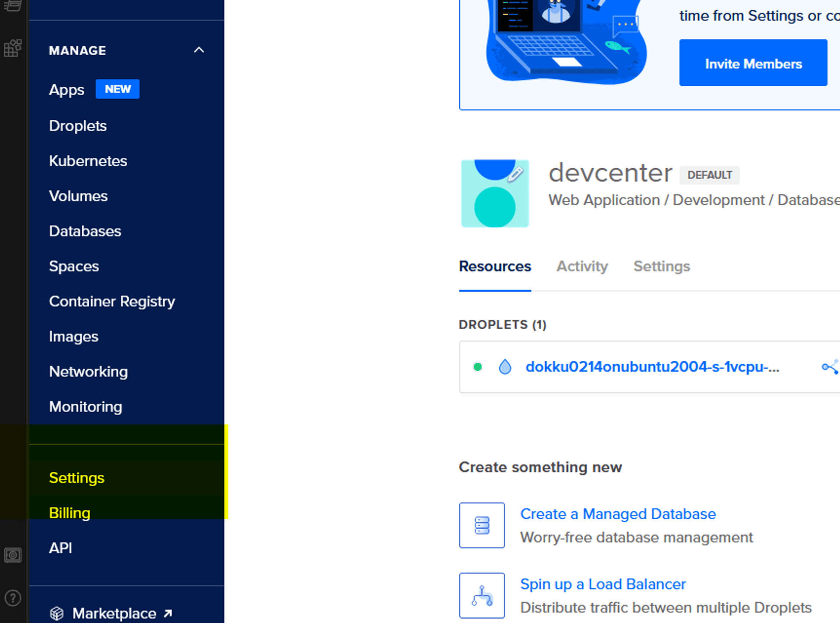This screenshot has width=840, height=623.
Task: Select the Resources tab
Action: coord(495,266)
